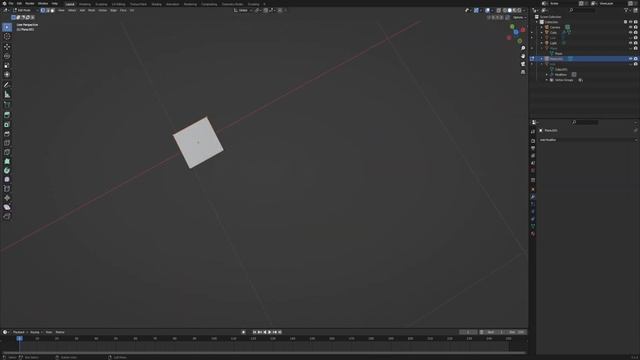640x360 pixels.
Task: Open the transform orientation Global dropdown
Action: click(242, 10)
